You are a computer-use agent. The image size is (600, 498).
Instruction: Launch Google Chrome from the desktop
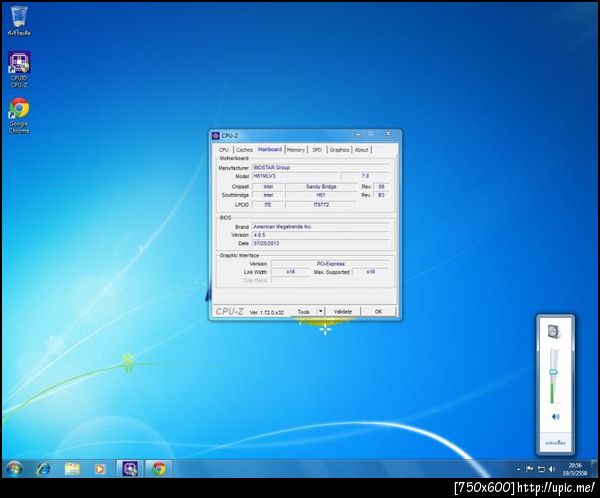click(x=18, y=110)
